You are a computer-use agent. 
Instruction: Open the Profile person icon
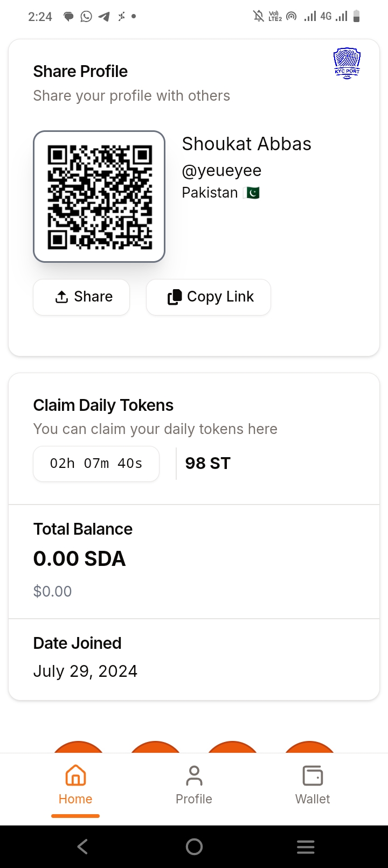coord(194,776)
